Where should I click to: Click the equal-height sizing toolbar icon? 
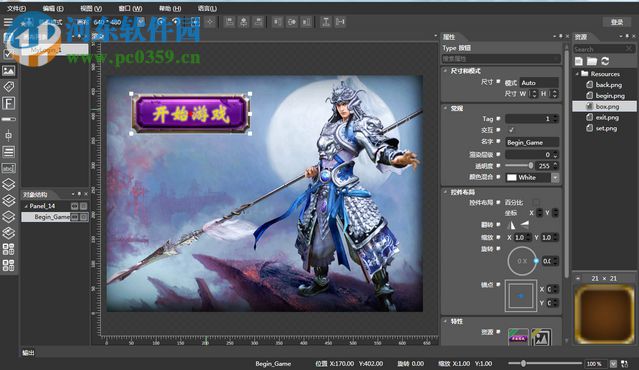coord(326,22)
